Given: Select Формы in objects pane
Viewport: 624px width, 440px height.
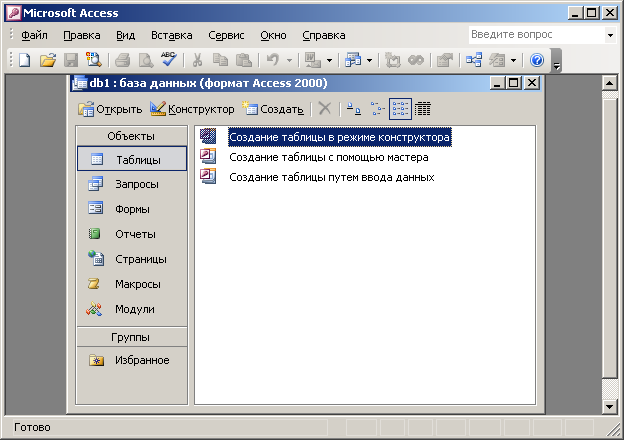Looking at the screenshot, I should [132, 209].
